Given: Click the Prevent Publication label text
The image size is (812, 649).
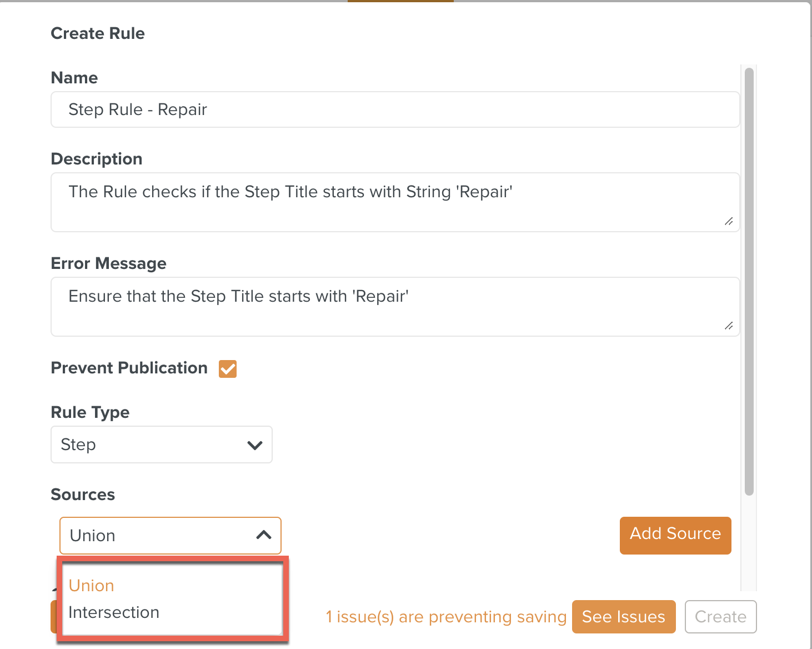Looking at the screenshot, I should (x=129, y=368).
